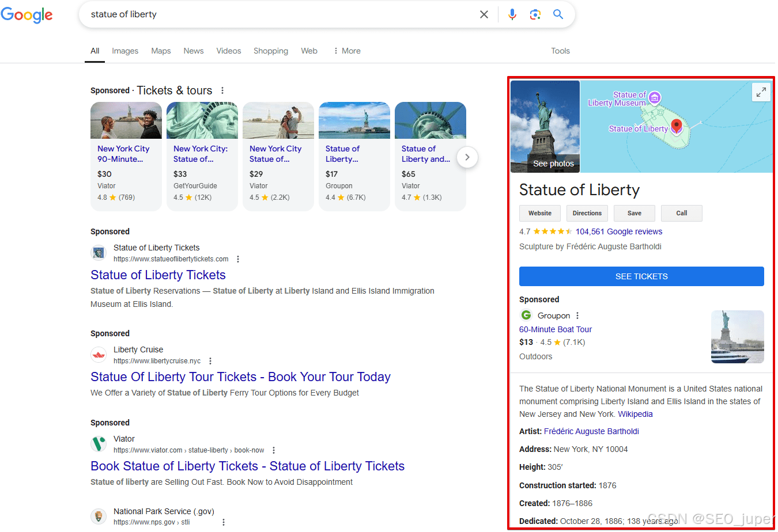Click the Statue of Liberty panel title
The height and width of the screenshot is (532, 778).
579,190
